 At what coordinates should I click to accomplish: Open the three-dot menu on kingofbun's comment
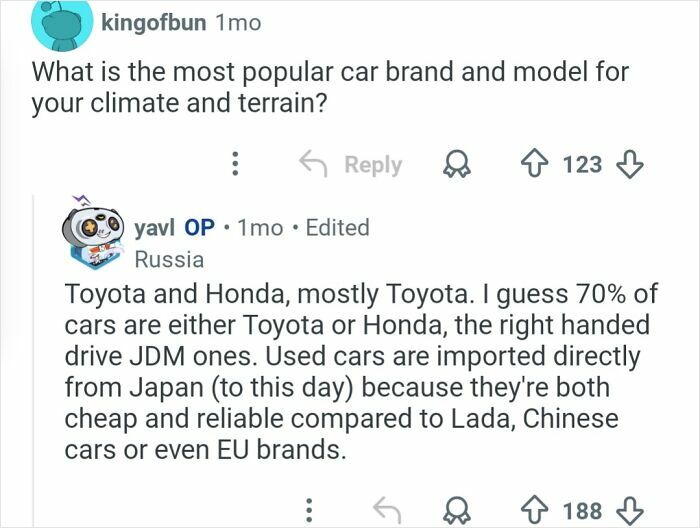235,164
